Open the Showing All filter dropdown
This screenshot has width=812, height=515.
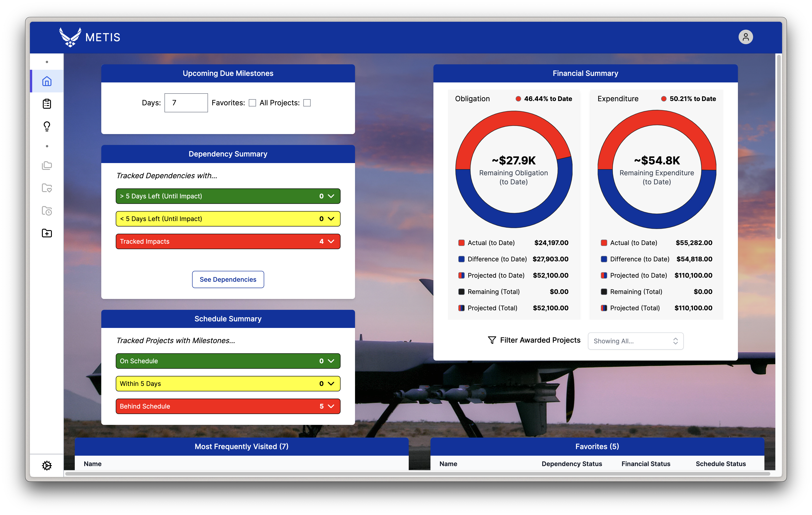click(x=635, y=341)
